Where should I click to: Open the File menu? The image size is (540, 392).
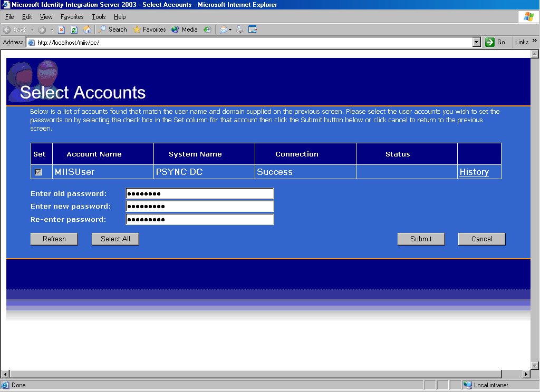coord(9,17)
